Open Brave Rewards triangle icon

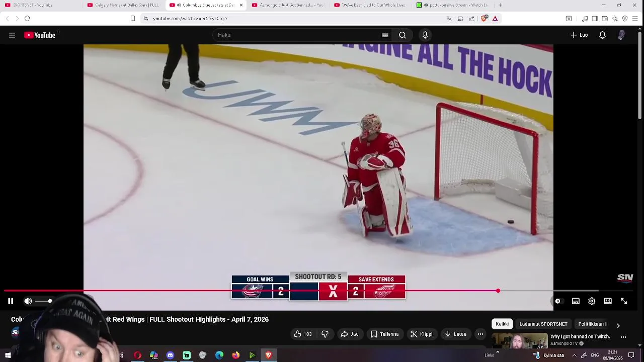point(495,19)
